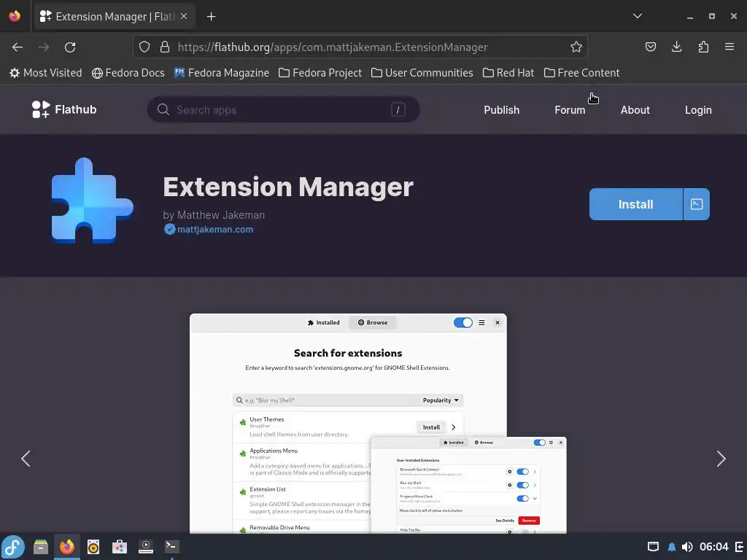Go to the Publish page

tap(502, 110)
